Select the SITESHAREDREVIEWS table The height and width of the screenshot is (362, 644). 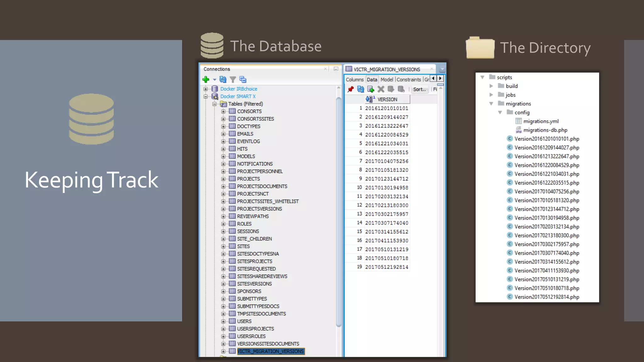[x=262, y=276]
